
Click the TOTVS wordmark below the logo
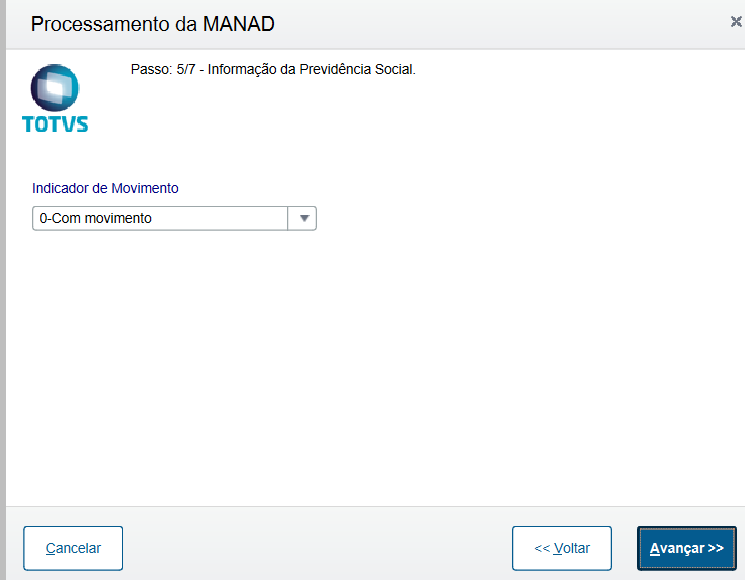[55, 124]
